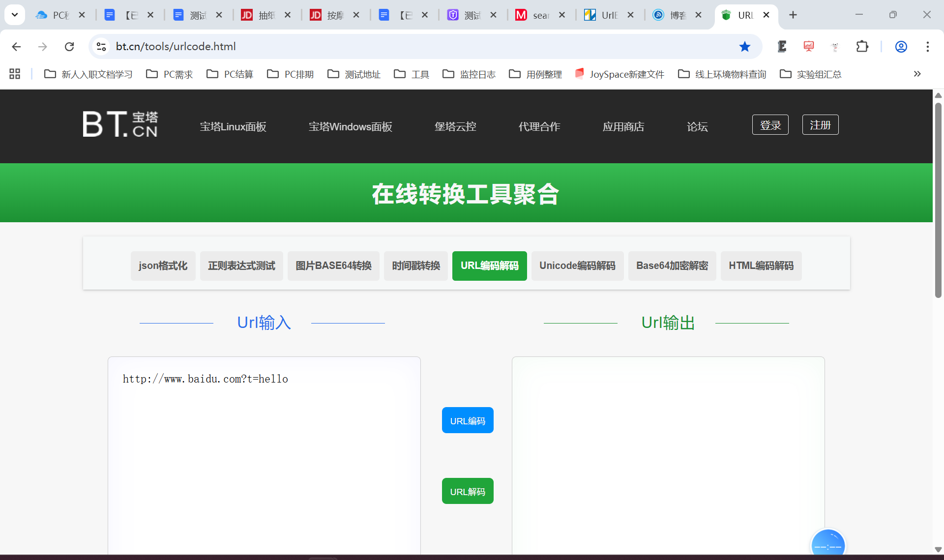This screenshot has width=944, height=560.
Task: Open the Chrome three-dot menu
Action: point(927,46)
